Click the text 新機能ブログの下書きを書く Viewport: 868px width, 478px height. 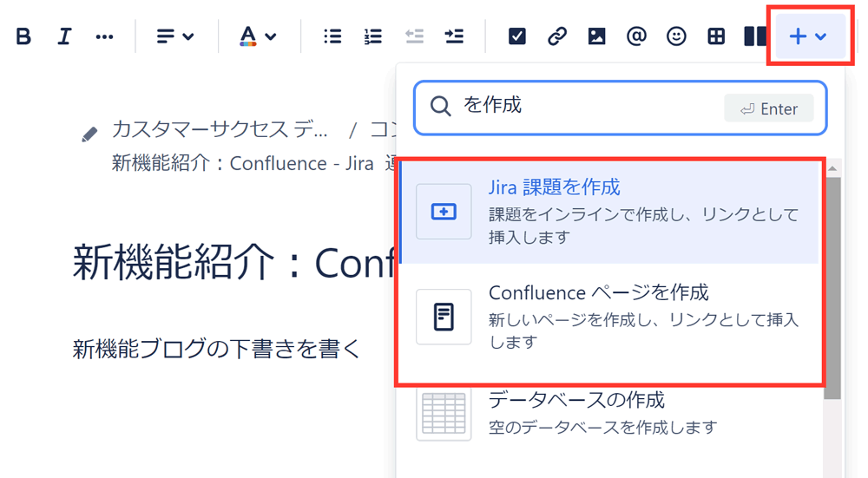click(x=216, y=349)
